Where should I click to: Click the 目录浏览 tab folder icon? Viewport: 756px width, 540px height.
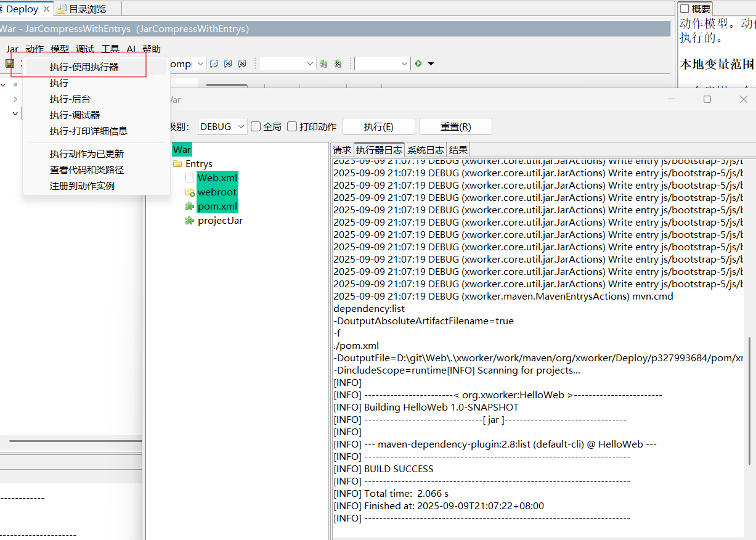click(62, 9)
